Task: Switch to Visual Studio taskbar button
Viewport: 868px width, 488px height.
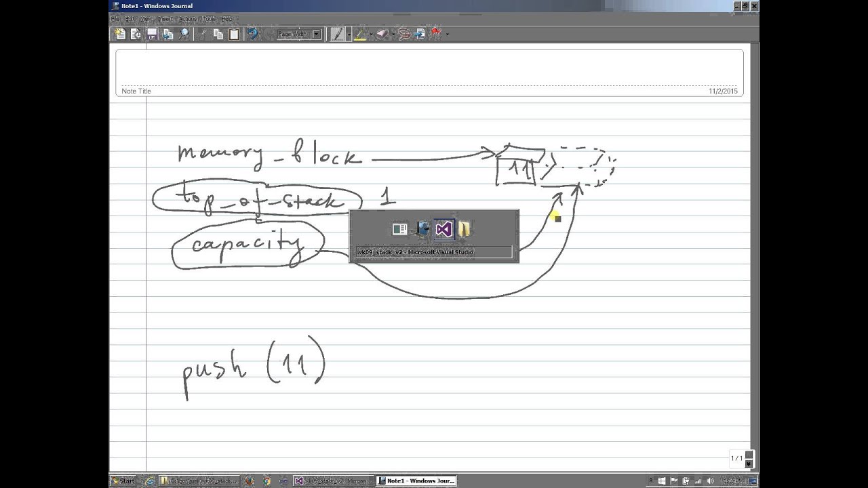Action: click(x=332, y=481)
